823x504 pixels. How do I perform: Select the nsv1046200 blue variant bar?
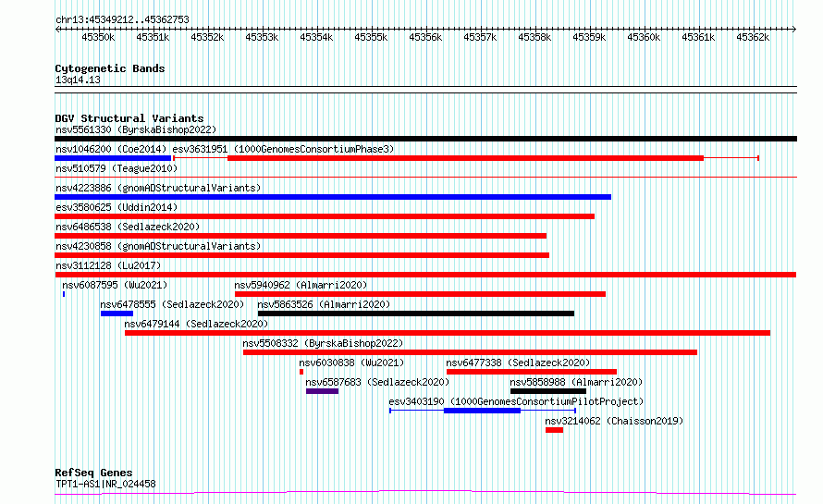(x=113, y=158)
